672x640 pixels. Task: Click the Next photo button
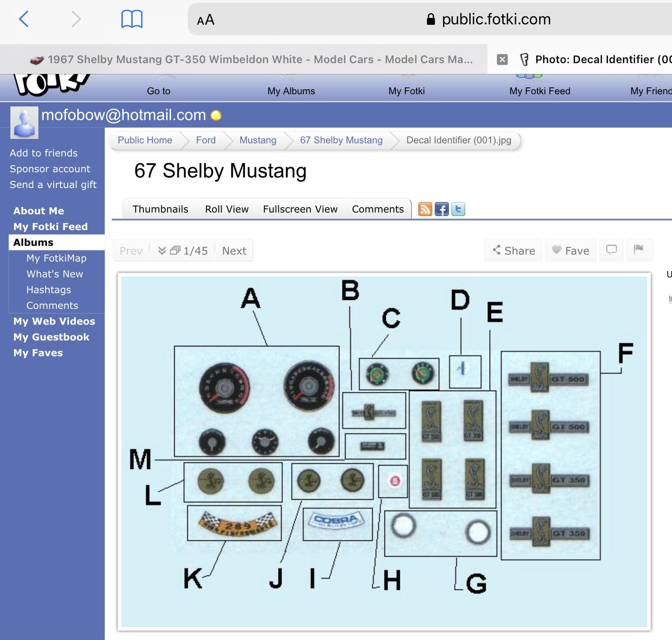click(234, 251)
